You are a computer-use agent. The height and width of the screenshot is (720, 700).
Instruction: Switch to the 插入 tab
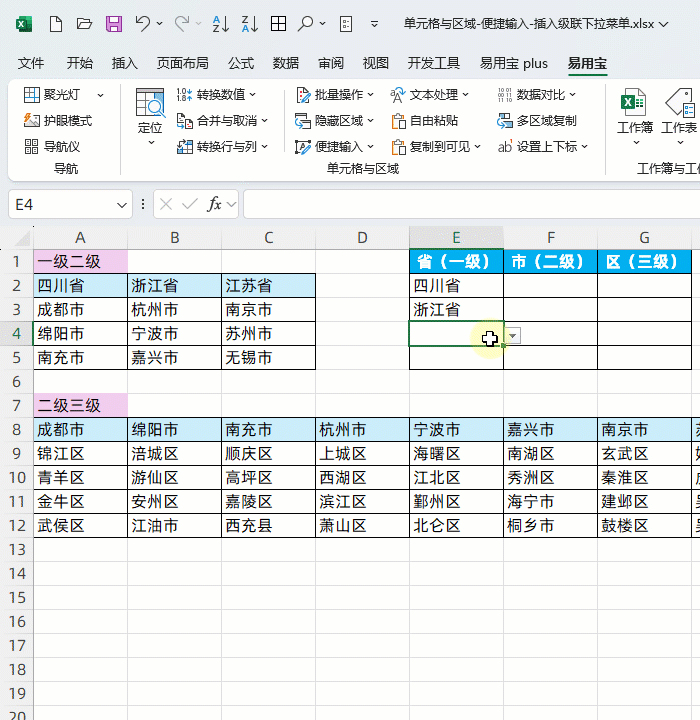point(124,63)
